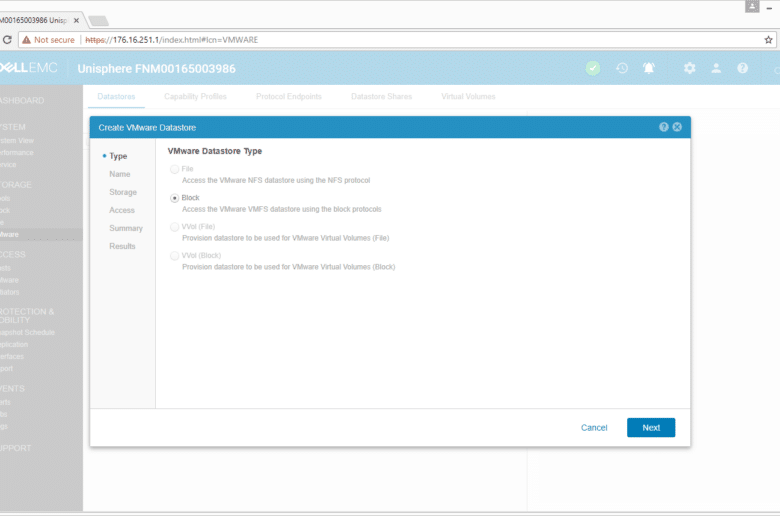The image size is (780, 516).
Task: Click 'Access the VMware NFS datastore' description
Action: tap(276, 180)
